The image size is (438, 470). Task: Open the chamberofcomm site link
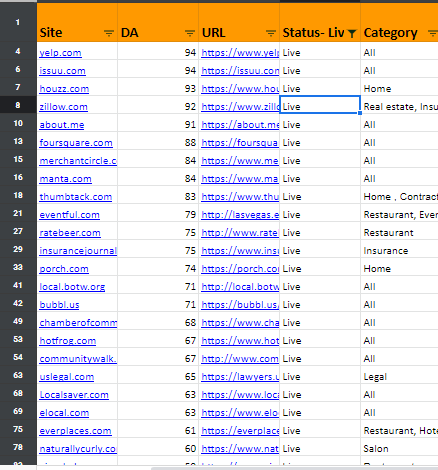[78, 323]
